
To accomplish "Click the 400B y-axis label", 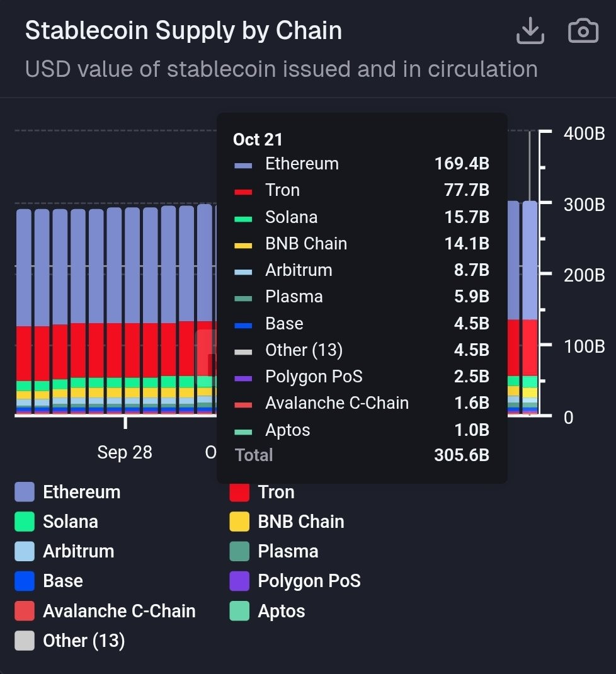I will click(x=584, y=134).
